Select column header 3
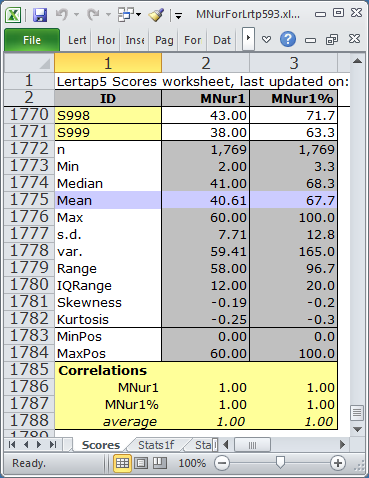This screenshot has height=478, width=369. coord(294,63)
